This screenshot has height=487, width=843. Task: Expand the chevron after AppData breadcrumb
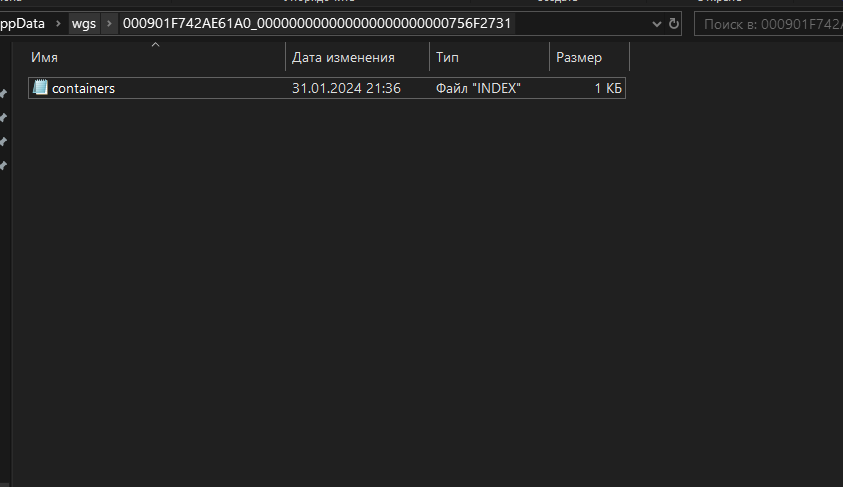58,24
